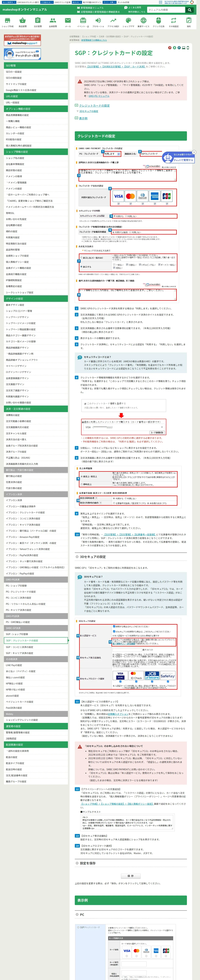Open 新管理画面での導線はこちら link

[x=94, y=40]
